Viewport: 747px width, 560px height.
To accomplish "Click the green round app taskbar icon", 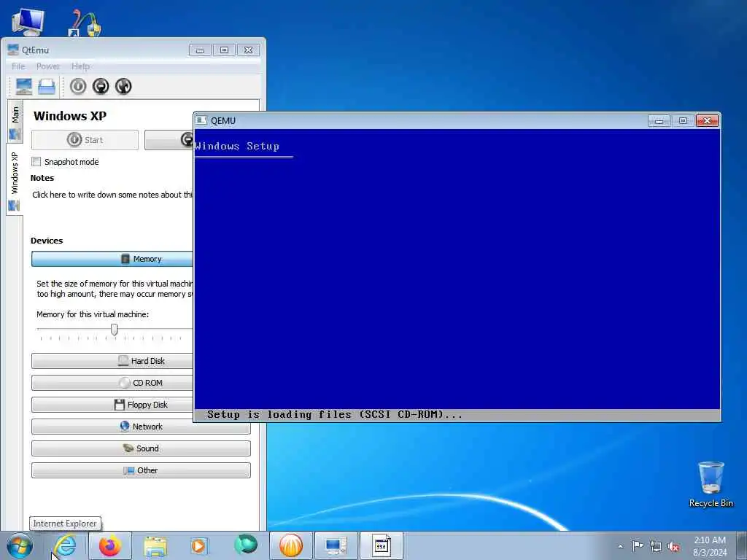I will click(x=246, y=545).
